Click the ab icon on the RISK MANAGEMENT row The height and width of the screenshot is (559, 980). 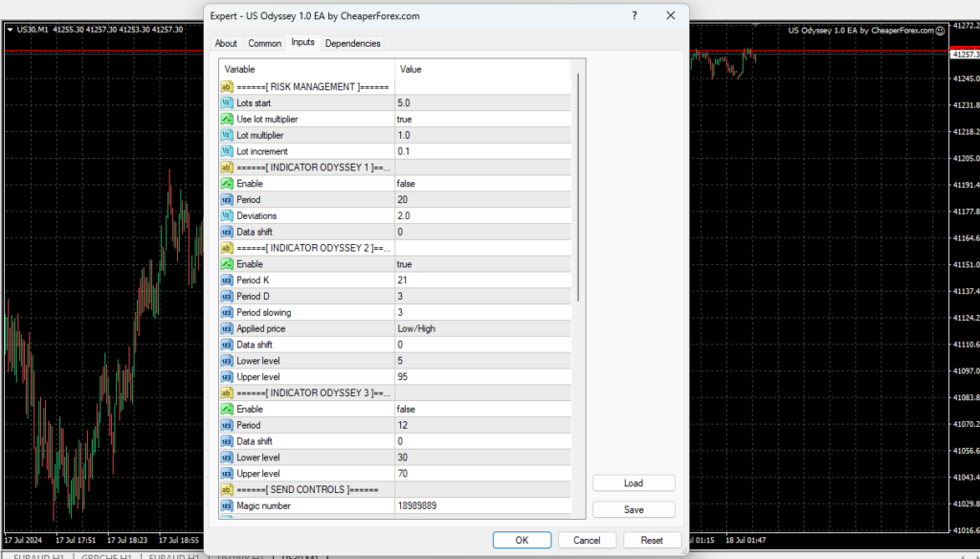225,86
